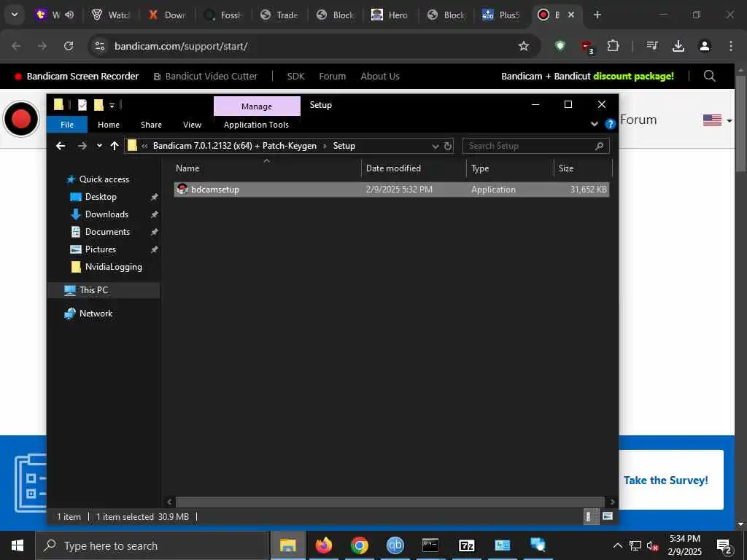Click the Bandicam discount package link
Image resolution: width=747 pixels, height=560 pixels.
[587, 76]
